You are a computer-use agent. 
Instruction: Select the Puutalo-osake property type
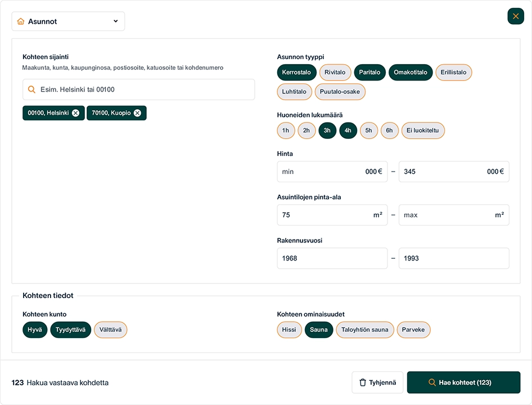point(340,92)
